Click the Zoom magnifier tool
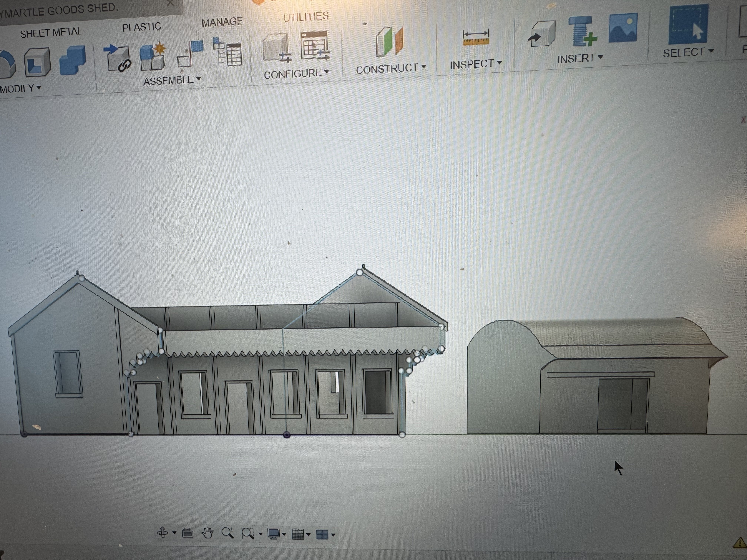The height and width of the screenshot is (560, 747). [x=227, y=533]
